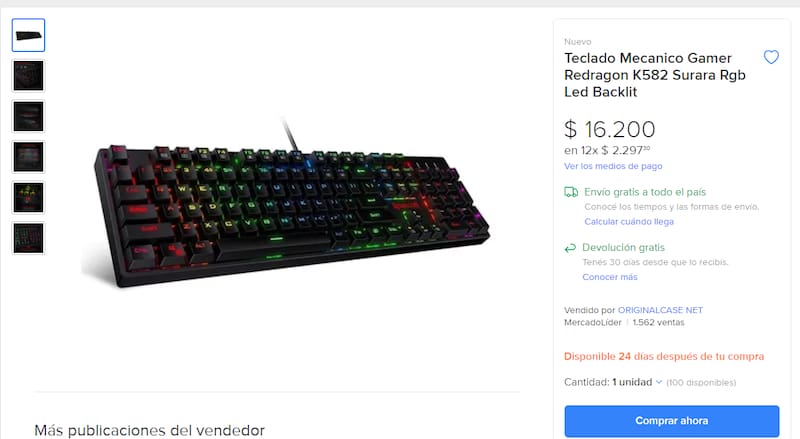Click the free shipping truck icon

571,192
